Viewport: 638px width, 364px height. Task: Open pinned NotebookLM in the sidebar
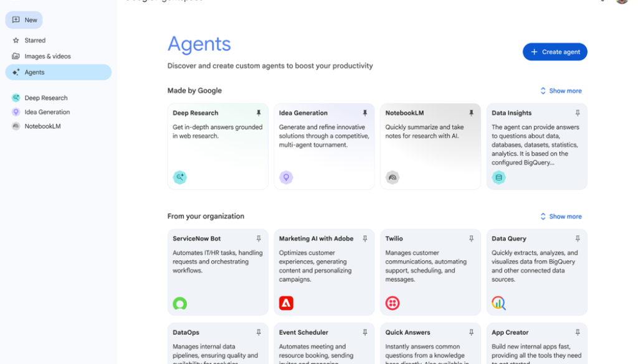(x=42, y=126)
